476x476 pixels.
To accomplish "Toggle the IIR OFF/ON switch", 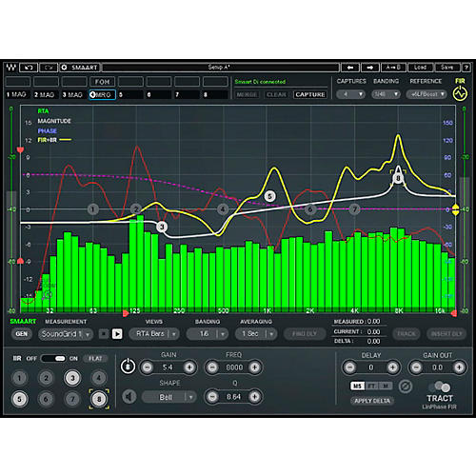I will coord(53,358).
